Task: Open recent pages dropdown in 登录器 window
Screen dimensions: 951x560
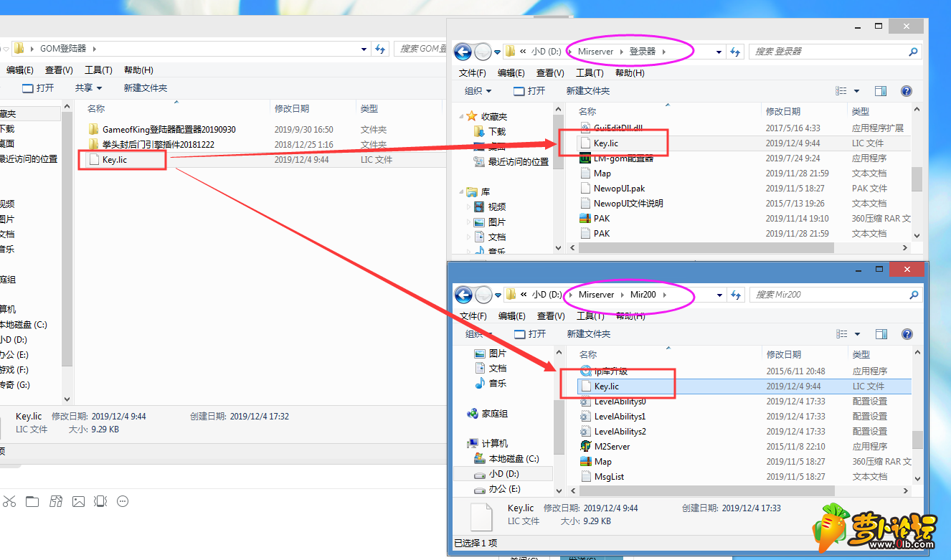Action: [497, 52]
